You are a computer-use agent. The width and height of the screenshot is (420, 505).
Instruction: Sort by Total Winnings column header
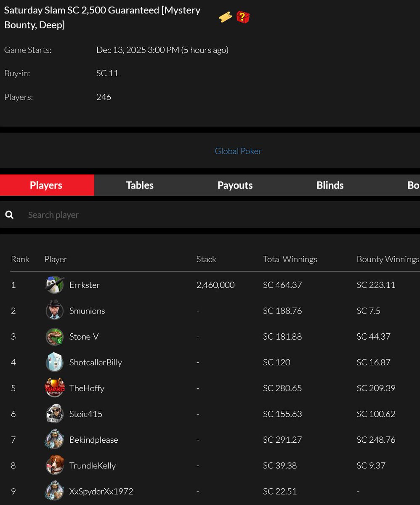coord(290,259)
